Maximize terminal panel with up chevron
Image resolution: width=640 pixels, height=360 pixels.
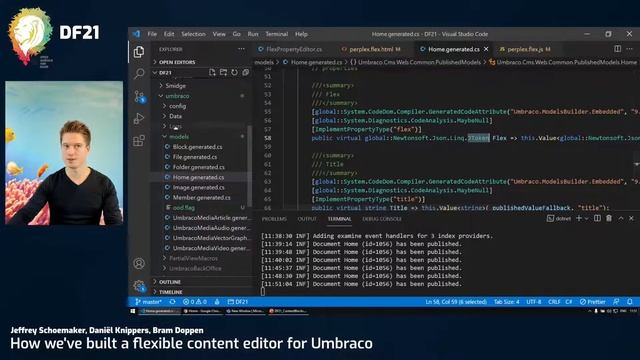(x=621, y=218)
